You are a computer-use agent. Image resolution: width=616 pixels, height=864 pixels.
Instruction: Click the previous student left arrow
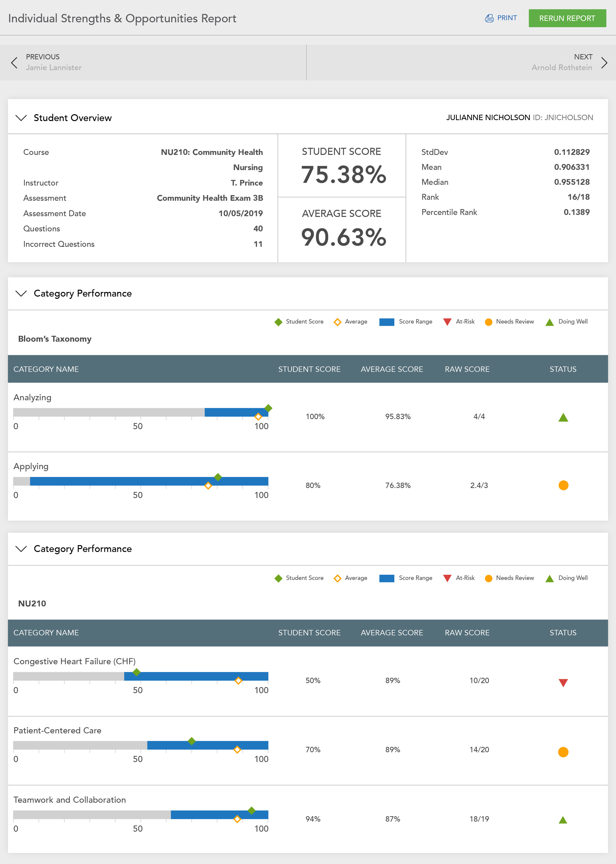click(x=14, y=63)
